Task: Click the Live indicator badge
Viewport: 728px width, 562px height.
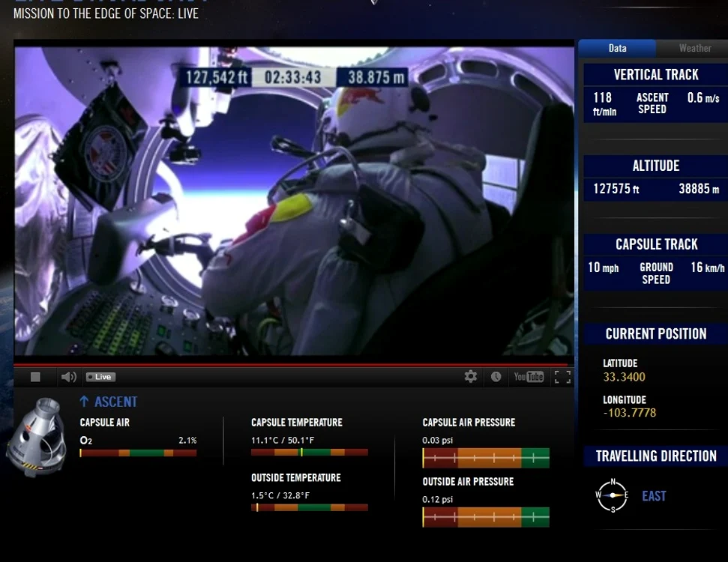Action: (100, 377)
